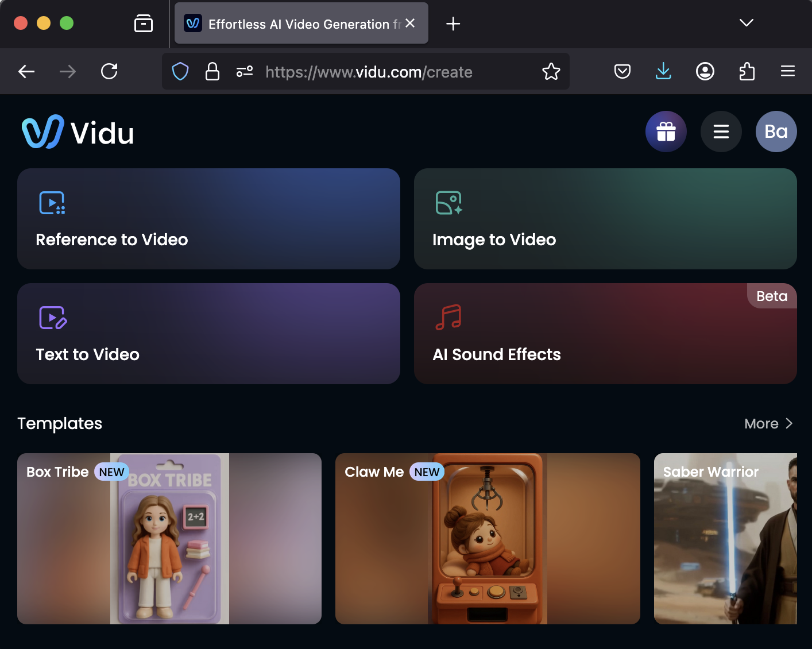Reload the current page
Viewport: 812px width, 649px height.
click(109, 71)
